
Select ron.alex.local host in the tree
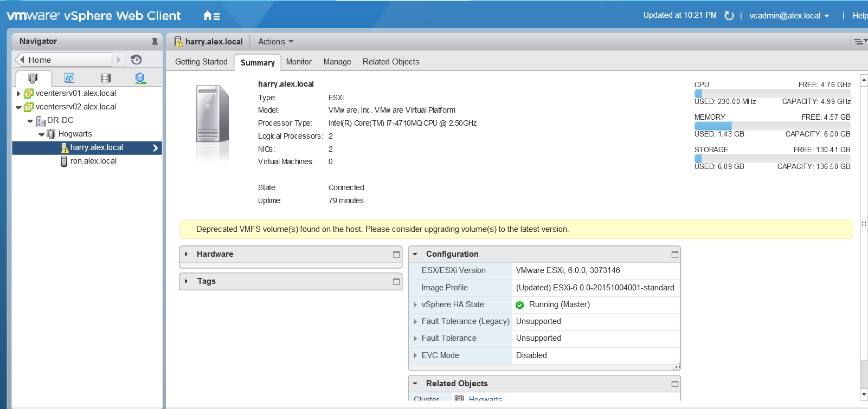(x=93, y=161)
